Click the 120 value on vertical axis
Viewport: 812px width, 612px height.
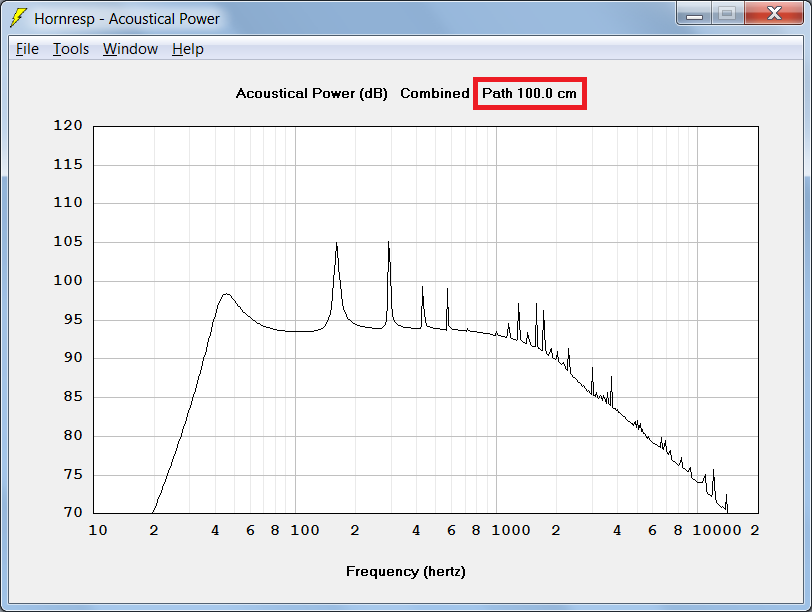pos(68,125)
